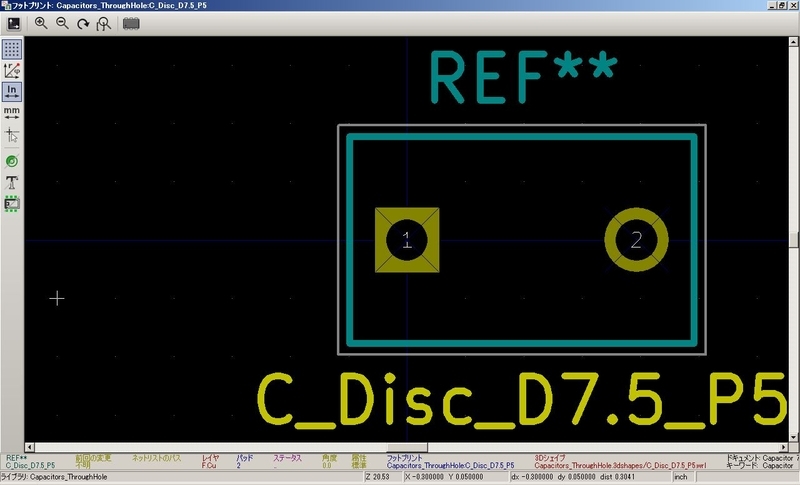The image size is (800, 485).
Task: Click the C_Disc_D7.5_P5 value text
Action: click(520, 400)
